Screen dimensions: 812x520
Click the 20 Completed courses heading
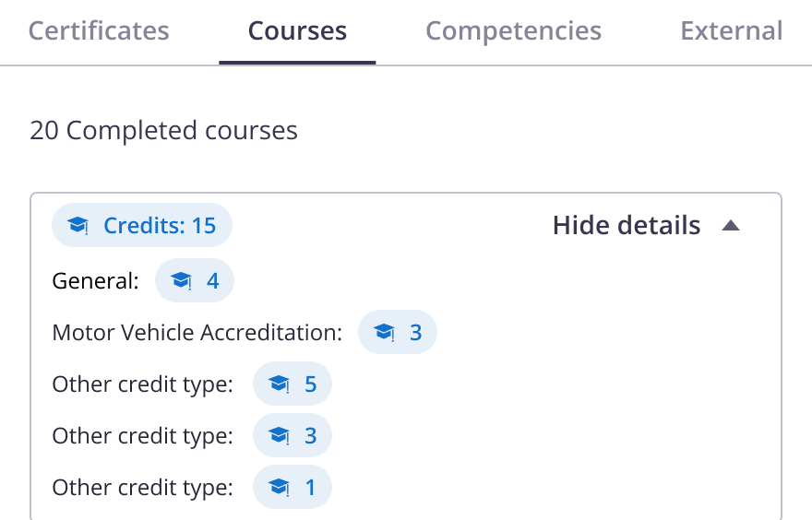163,130
